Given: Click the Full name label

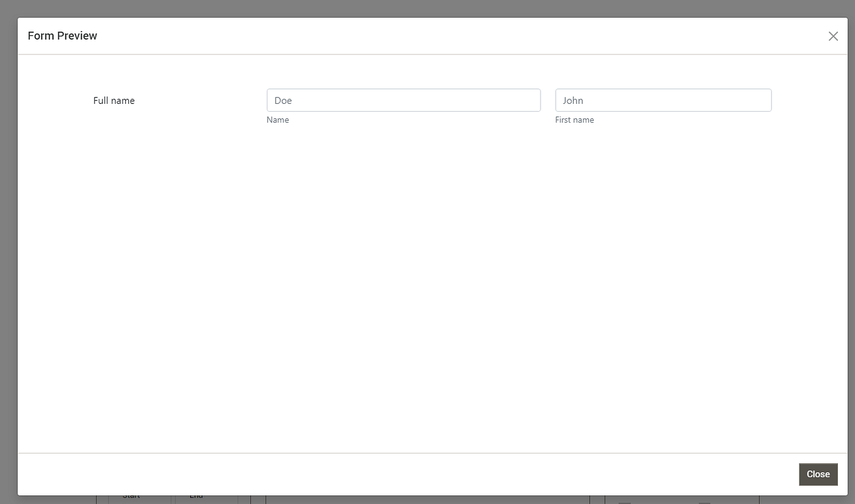Looking at the screenshot, I should 114,100.
